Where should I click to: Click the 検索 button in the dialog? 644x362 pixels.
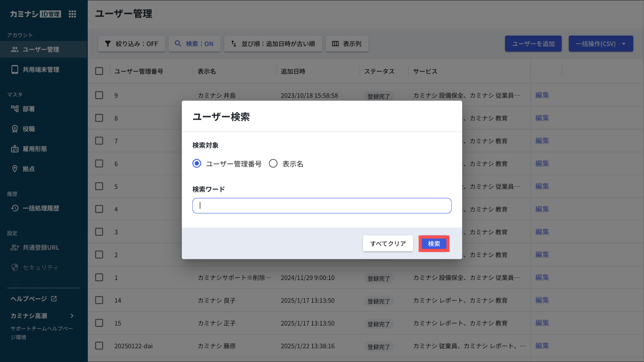[434, 244]
